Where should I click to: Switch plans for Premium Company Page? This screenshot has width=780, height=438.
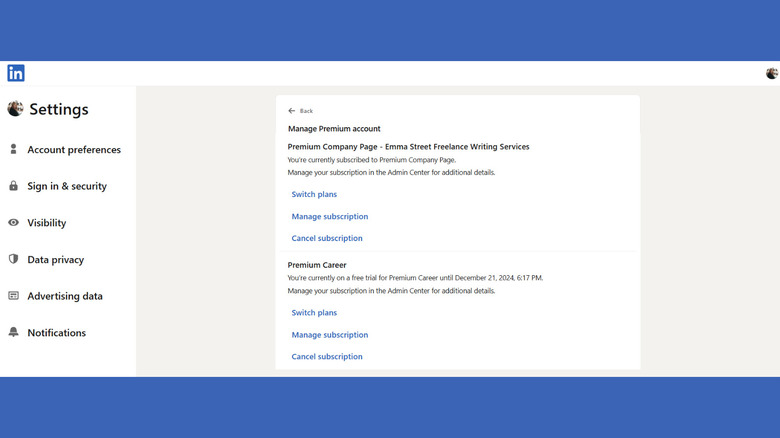tap(314, 194)
